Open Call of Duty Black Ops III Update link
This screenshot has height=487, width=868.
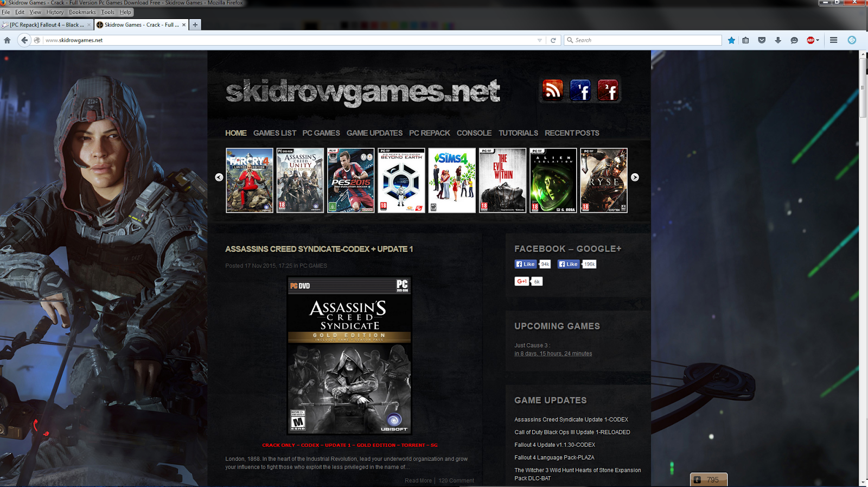pos(572,433)
